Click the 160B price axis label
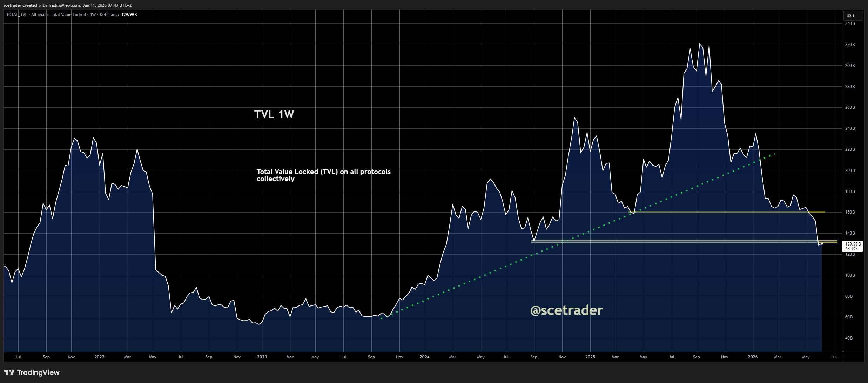 pos(850,212)
